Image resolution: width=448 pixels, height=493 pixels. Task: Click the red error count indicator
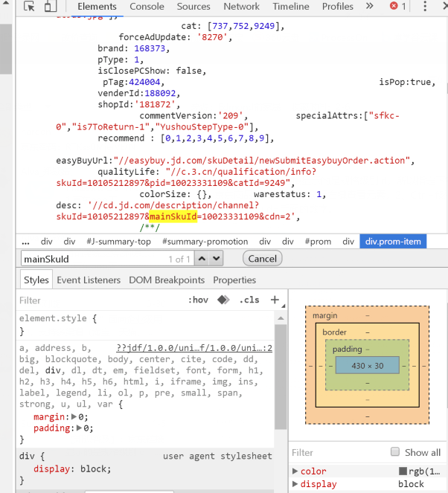tap(397, 6)
